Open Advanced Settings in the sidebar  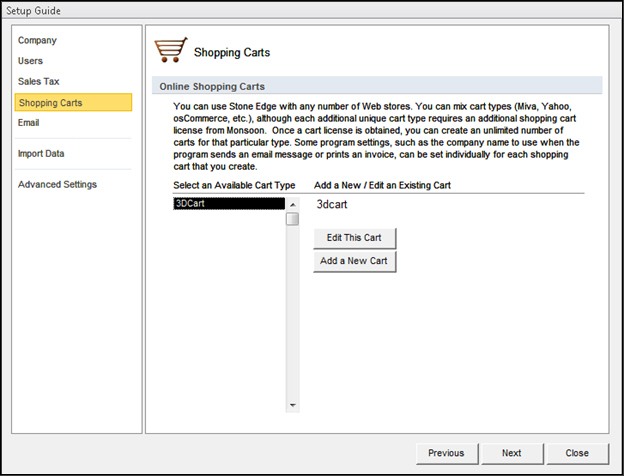[x=57, y=185]
